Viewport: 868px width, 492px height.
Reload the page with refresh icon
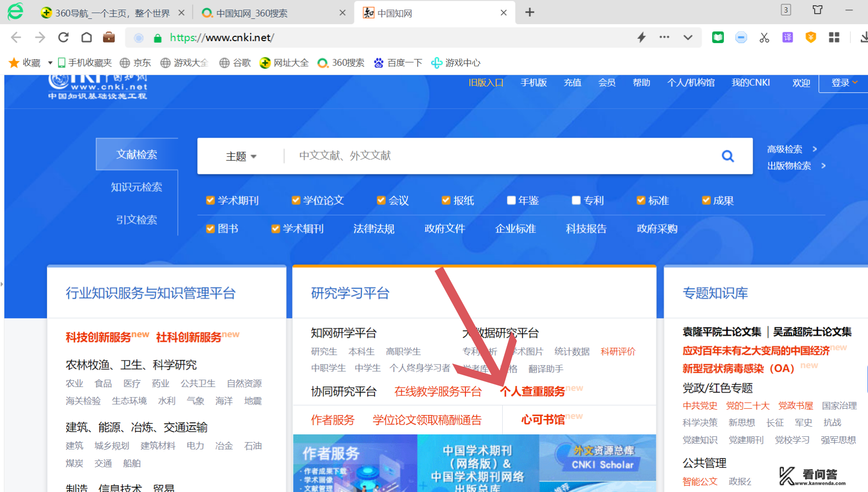click(x=63, y=37)
